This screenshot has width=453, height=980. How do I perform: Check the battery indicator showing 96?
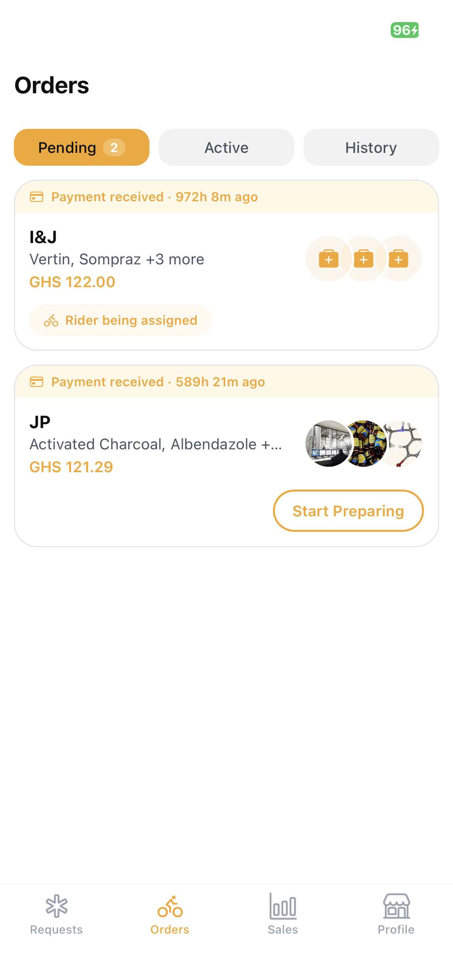[405, 30]
